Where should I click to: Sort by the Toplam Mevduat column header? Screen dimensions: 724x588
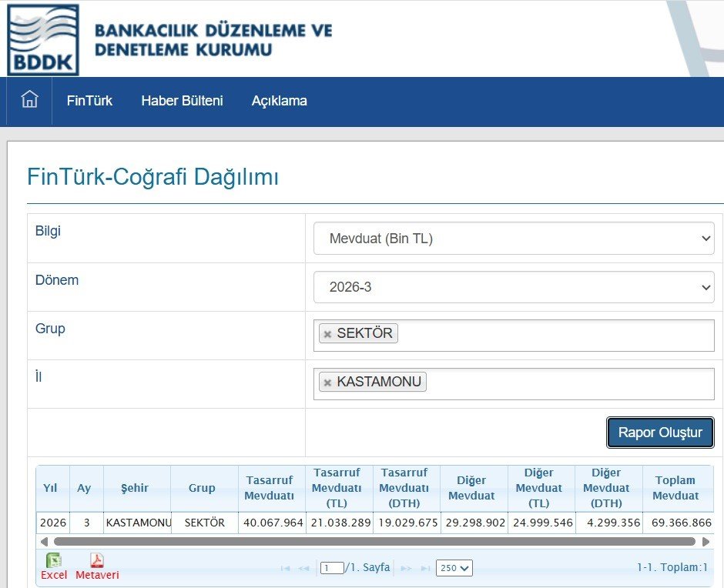click(x=678, y=488)
